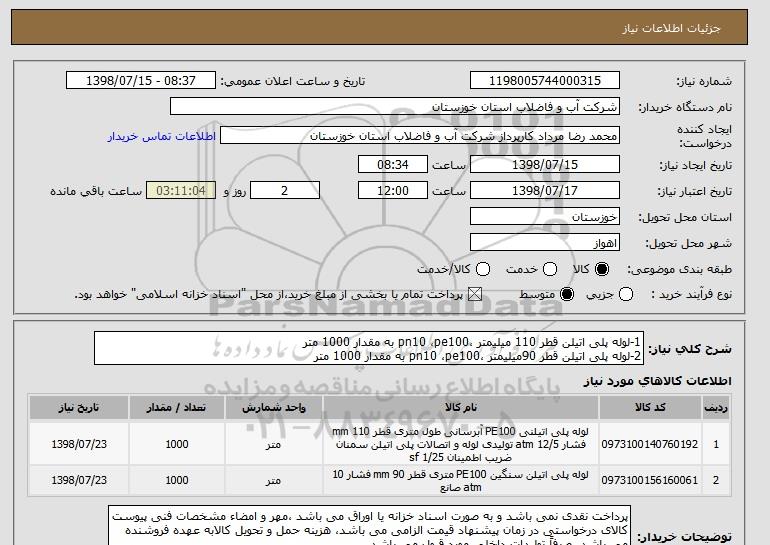Click the quantity 1000 in row 2
The width and height of the screenshot is (770, 545).
(x=177, y=480)
